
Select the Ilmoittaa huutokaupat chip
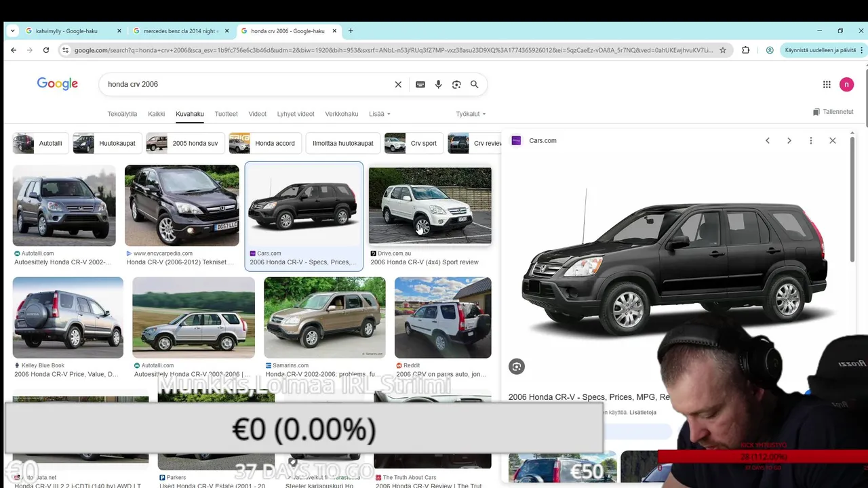click(x=343, y=143)
